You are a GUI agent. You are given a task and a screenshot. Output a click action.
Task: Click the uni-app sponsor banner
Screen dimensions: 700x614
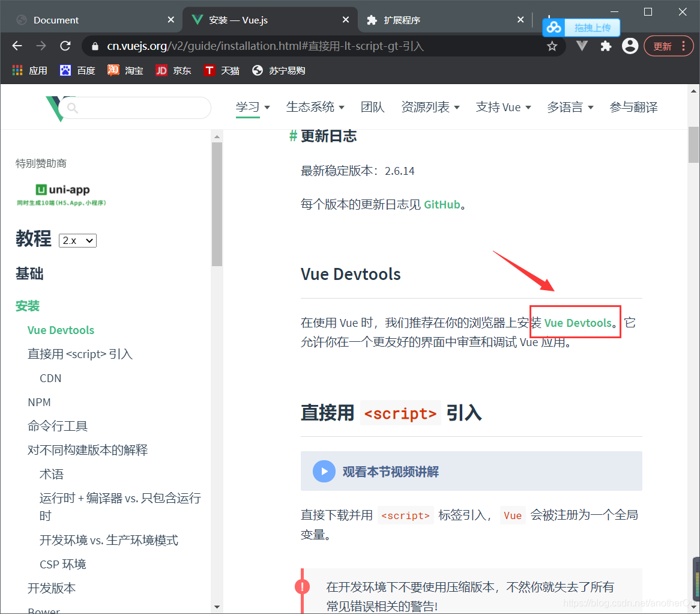click(62, 195)
